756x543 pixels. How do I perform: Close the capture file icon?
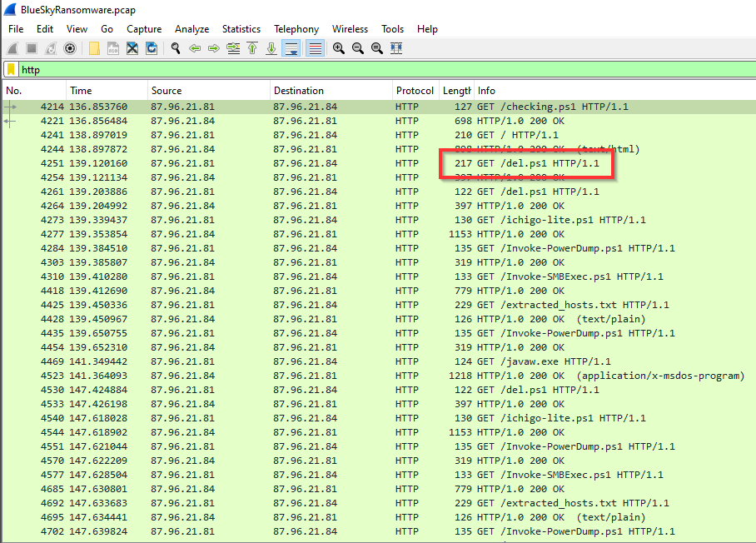(x=132, y=48)
